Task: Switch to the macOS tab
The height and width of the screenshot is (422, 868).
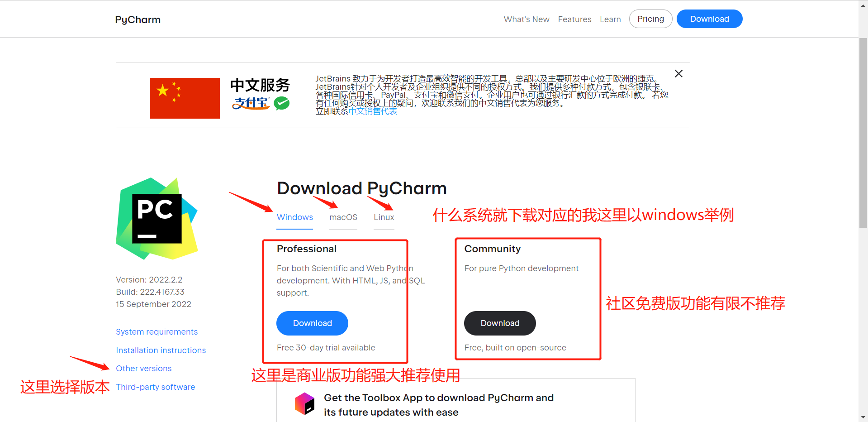Action: (x=343, y=217)
